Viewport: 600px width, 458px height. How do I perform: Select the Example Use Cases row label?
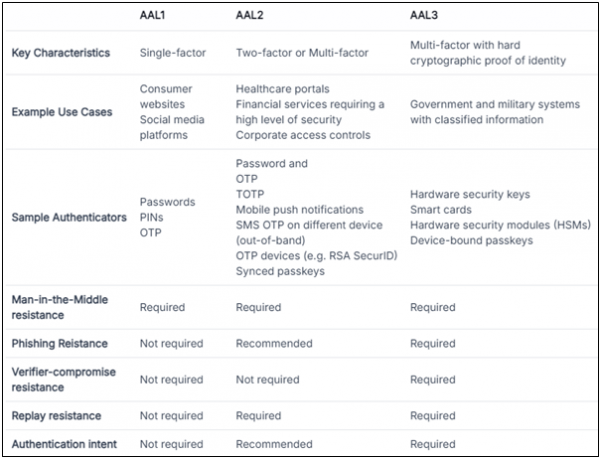coord(64,112)
